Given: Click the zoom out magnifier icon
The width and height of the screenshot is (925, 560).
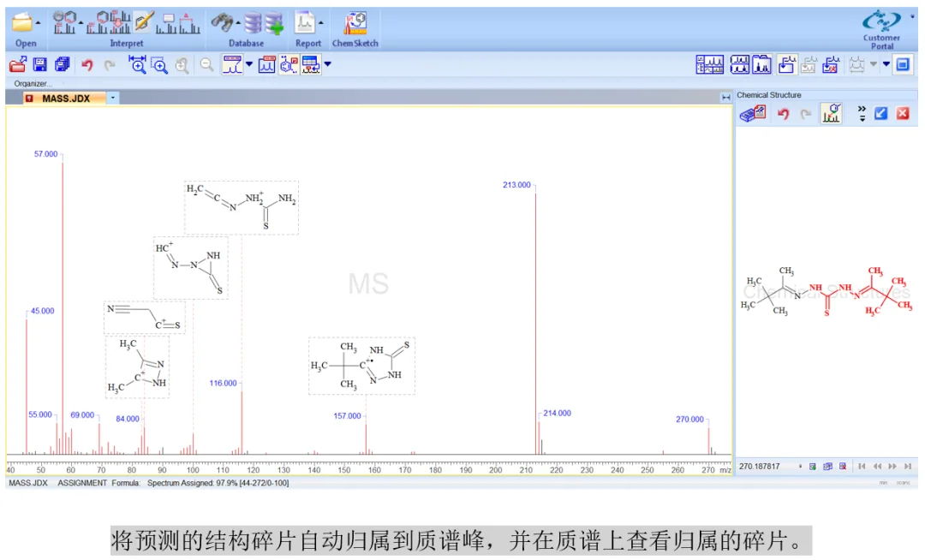Looking at the screenshot, I should pos(206,64).
